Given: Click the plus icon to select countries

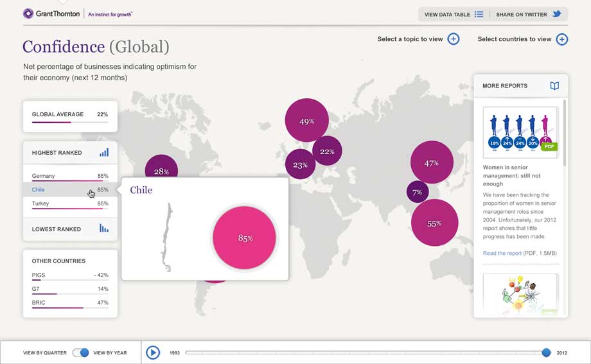Looking at the screenshot, I should click(561, 39).
